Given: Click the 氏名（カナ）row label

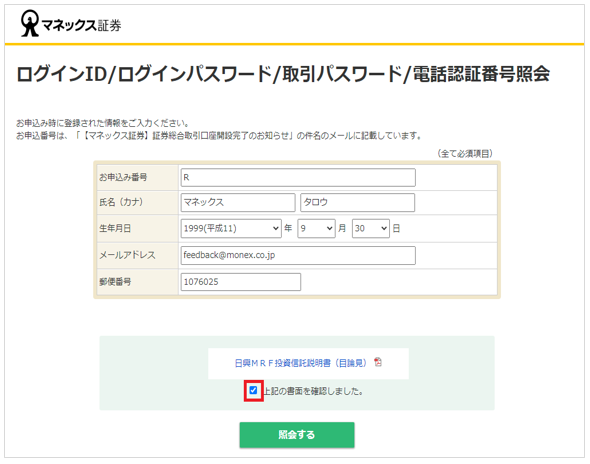Looking at the screenshot, I should [121, 202].
